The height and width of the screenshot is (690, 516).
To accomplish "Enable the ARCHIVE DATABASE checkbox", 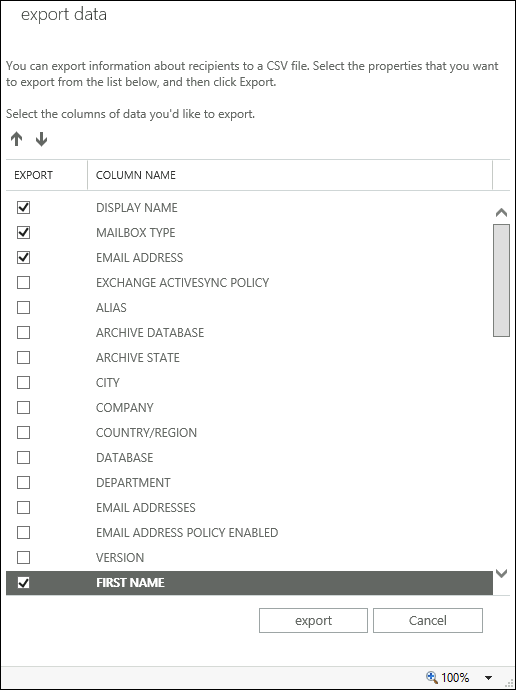I will pyautogui.click(x=23, y=332).
